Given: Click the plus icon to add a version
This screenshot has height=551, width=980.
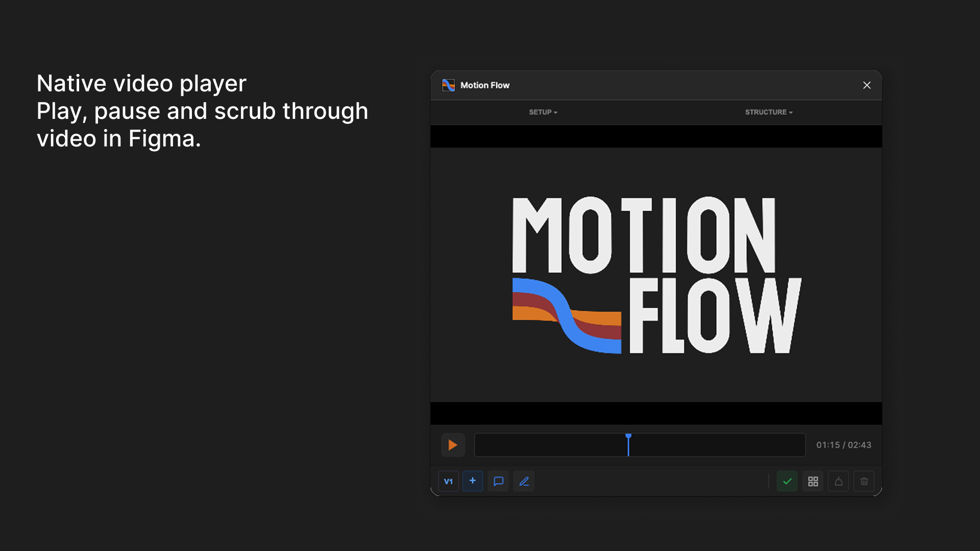Looking at the screenshot, I should (x=472, y=481).
